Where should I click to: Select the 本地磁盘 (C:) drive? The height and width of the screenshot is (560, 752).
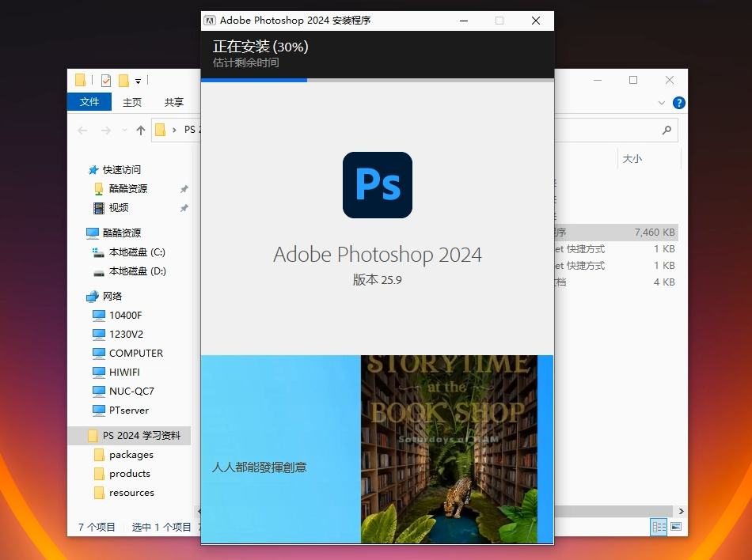pos(137,252)
